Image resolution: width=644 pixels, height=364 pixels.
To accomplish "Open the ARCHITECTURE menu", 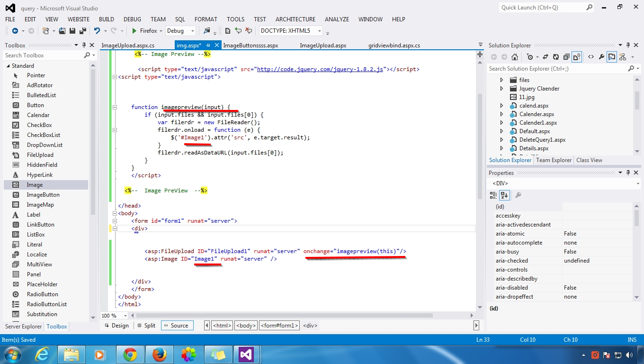I will (x=295, y=19).
